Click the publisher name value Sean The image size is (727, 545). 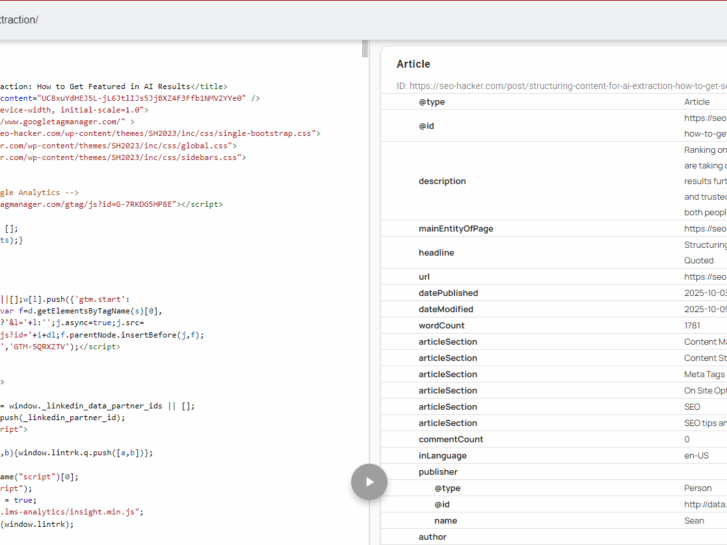click(x=695, y=520)
